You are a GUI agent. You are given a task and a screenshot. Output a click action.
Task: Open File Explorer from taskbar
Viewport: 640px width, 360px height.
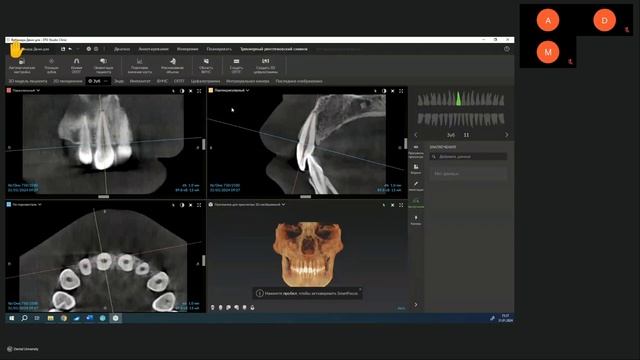[x=51, y=318]
